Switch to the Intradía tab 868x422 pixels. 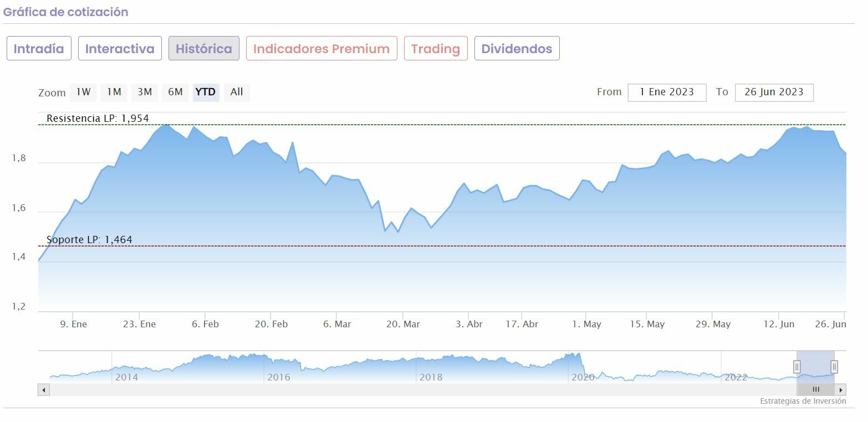pos(39,49)
